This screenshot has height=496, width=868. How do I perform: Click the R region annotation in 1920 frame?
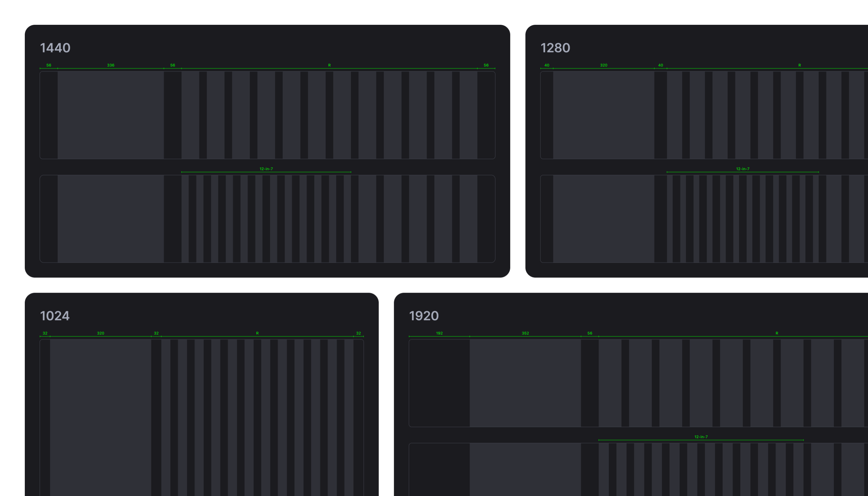[x=777, y=333]
